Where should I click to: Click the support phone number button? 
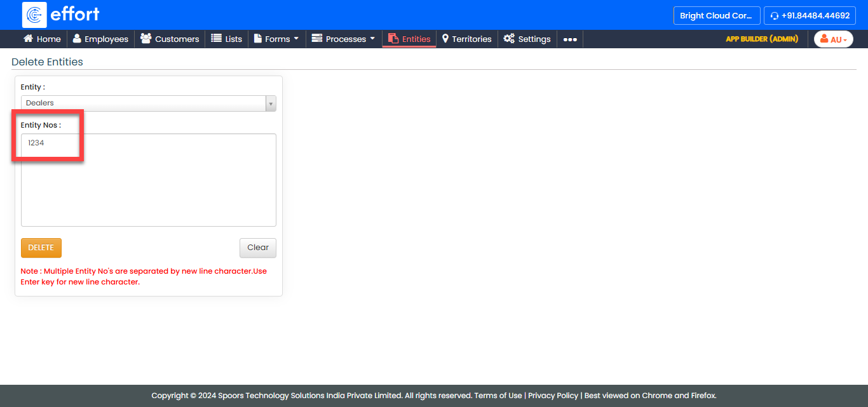pos(810,16)
